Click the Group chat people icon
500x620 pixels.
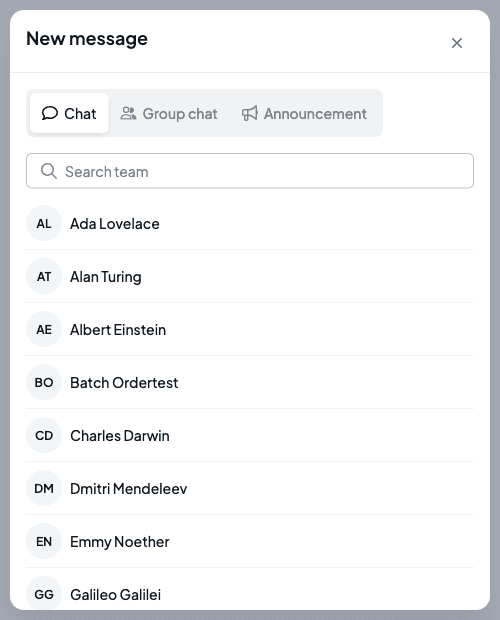pyautogui.click(x=128, y=113)
